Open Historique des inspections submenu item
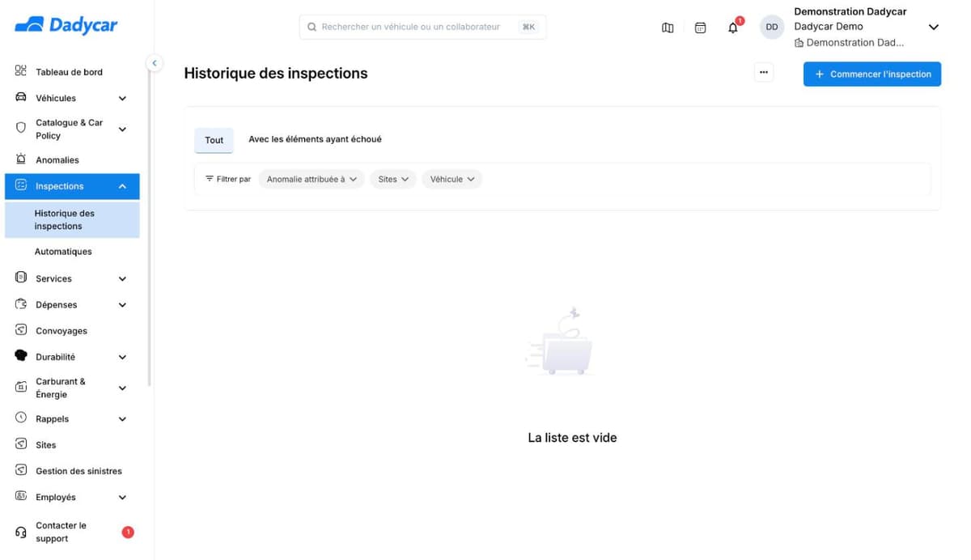Image resolution: width=971 pixels, height=560 pixels. pyautogui.click(x=72, y=219)
